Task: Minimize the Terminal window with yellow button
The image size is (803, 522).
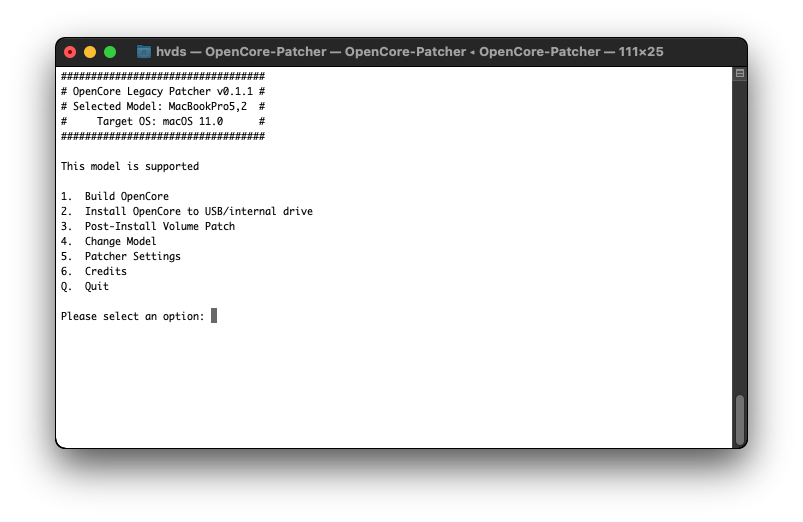Action: click(x=90, y=52)
